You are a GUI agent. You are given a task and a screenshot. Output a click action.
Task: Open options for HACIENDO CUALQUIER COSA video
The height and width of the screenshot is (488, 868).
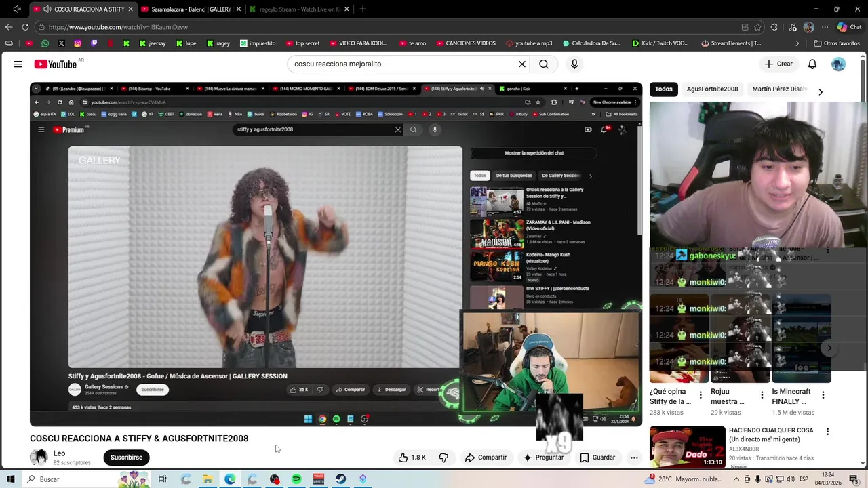click(x=827, y=432)
